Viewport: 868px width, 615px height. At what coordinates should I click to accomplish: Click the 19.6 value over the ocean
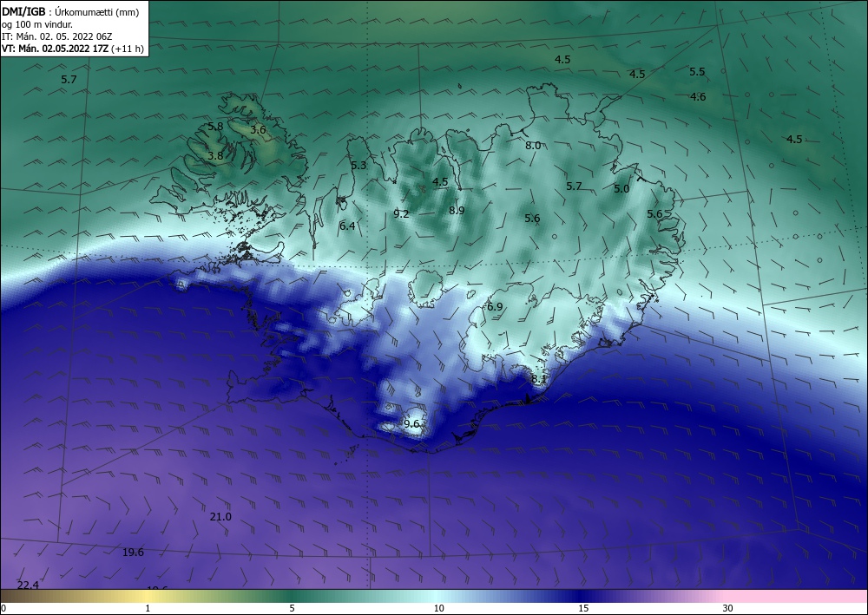click(133, 552)
